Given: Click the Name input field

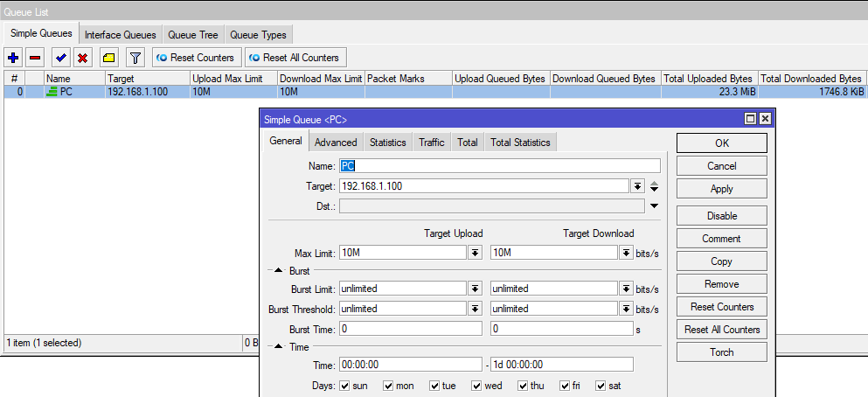Looking at the screenshot, I should [x=498, y=166].
